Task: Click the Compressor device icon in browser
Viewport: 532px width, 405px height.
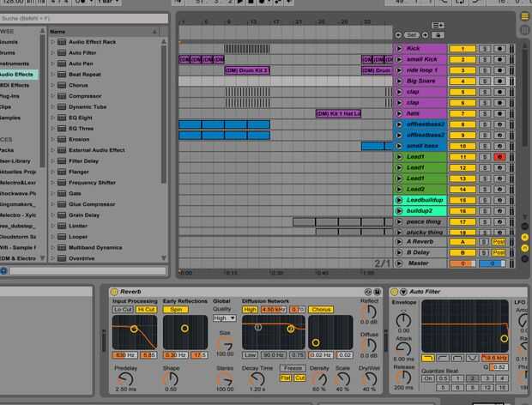Action: point(61,96)
